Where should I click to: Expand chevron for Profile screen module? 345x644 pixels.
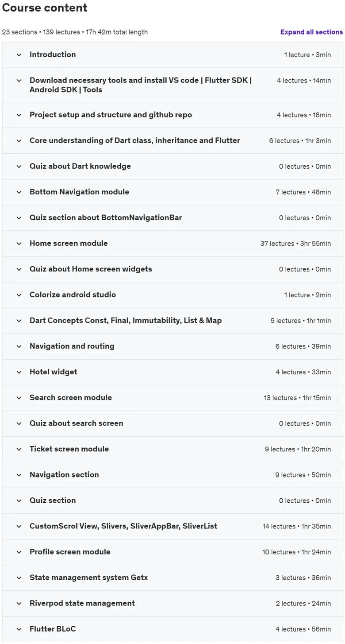click(19, 552)
